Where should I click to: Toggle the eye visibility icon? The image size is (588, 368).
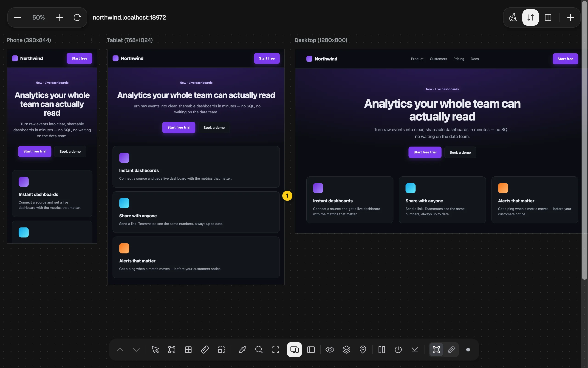[330, 350]
